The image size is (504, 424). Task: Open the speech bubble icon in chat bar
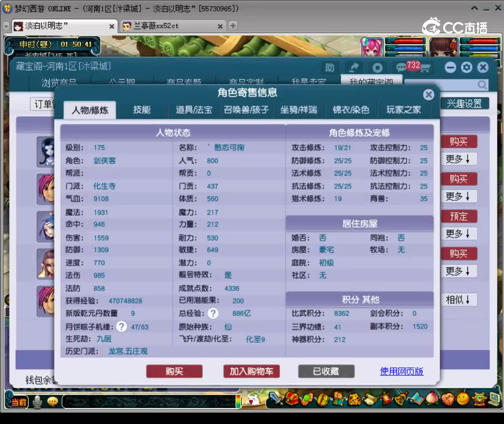point(52,402)
